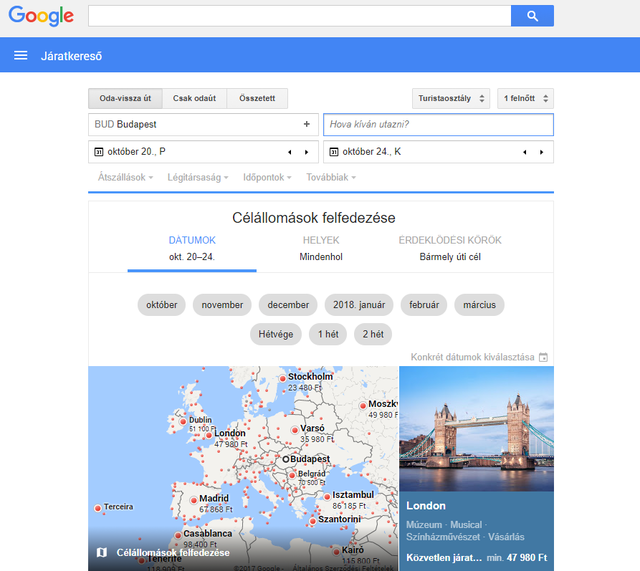Click the London map marker
640x571 pixels.
point(209,435)
